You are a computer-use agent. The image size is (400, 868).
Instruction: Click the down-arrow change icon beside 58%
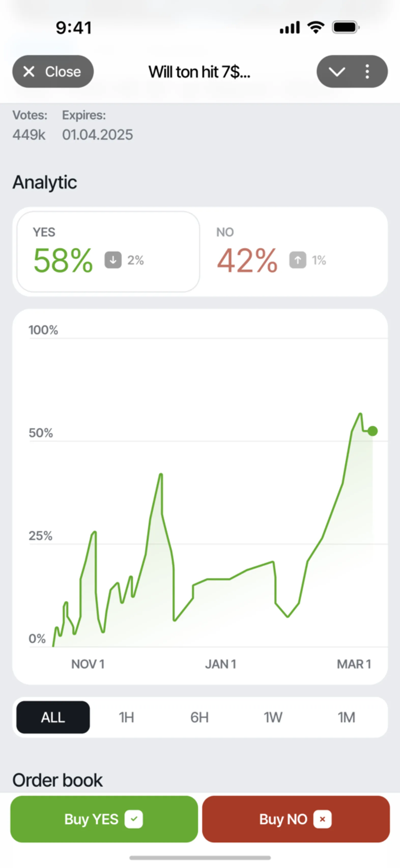tap(113, 260)
